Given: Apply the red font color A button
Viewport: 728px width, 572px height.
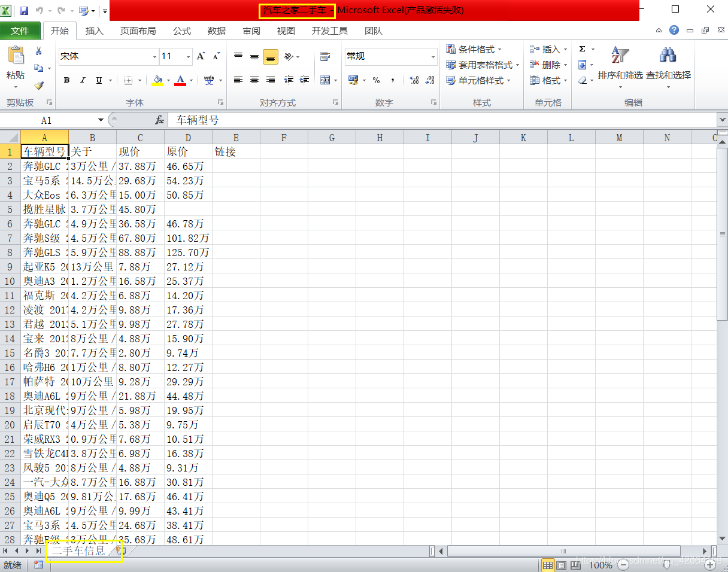Looking at the screenshot, I should (x=180, y=80).
